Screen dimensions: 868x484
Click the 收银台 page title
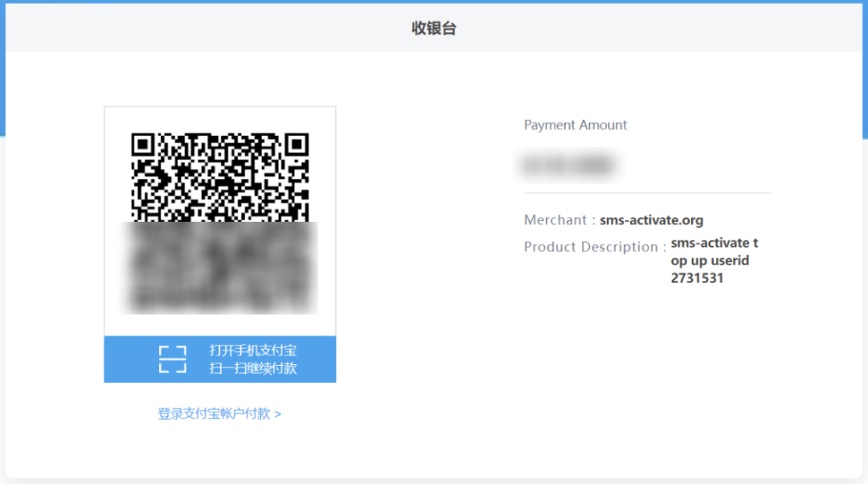(434, 28)
